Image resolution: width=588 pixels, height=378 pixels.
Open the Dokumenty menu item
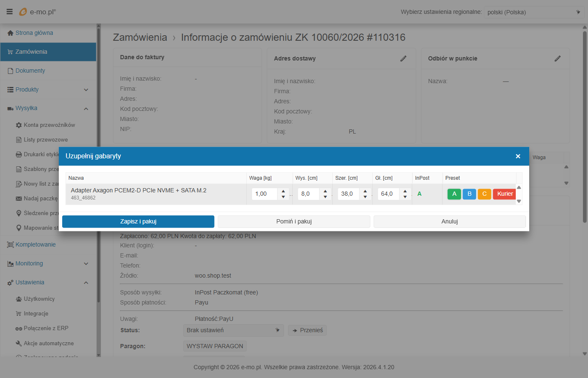pos(30,71)
